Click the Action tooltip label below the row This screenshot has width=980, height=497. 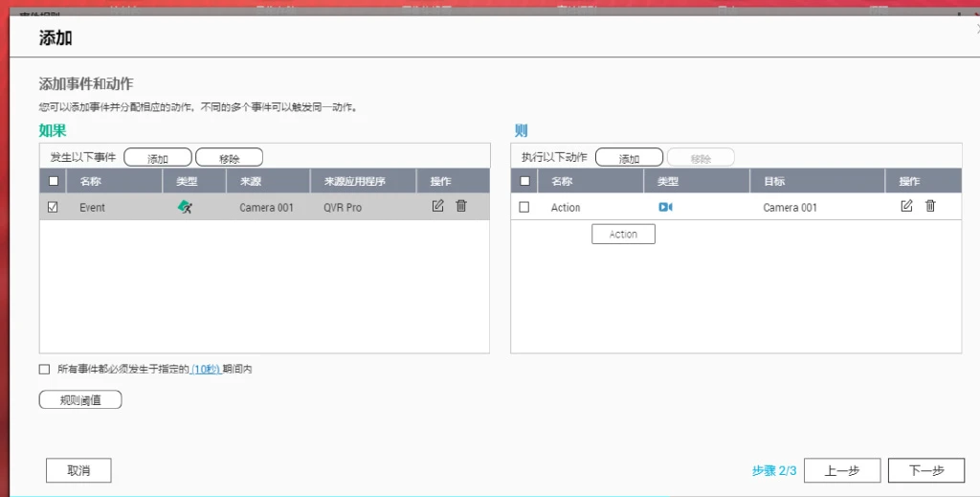623,235
